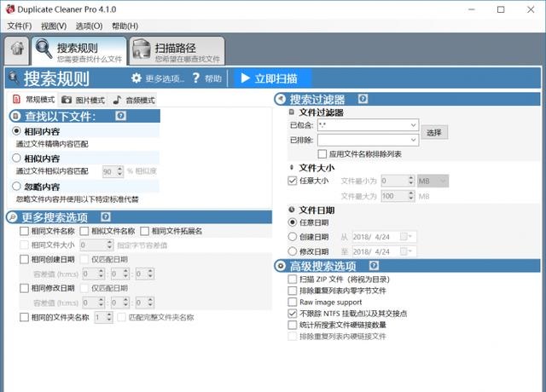Enable the 相同文件名称 checkbox
The image size is (546, 392).
tap(24, 231)
